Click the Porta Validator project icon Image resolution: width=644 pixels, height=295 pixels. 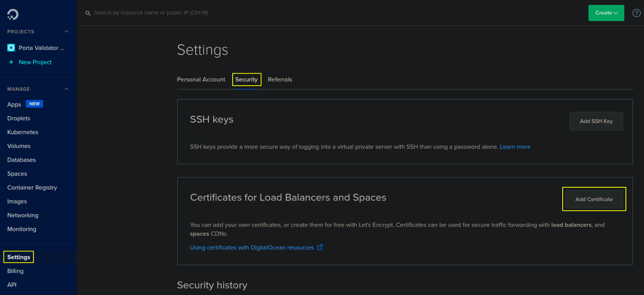11,48
